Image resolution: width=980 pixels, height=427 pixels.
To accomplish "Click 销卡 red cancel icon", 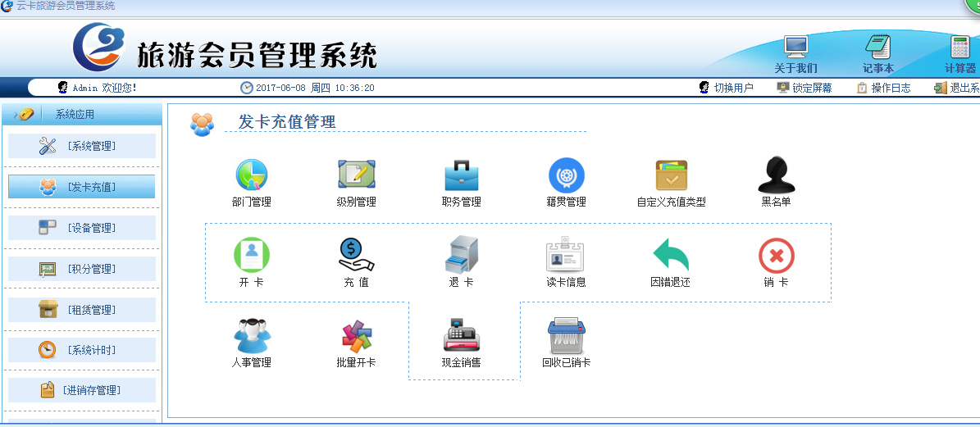I will pos(777,256).
